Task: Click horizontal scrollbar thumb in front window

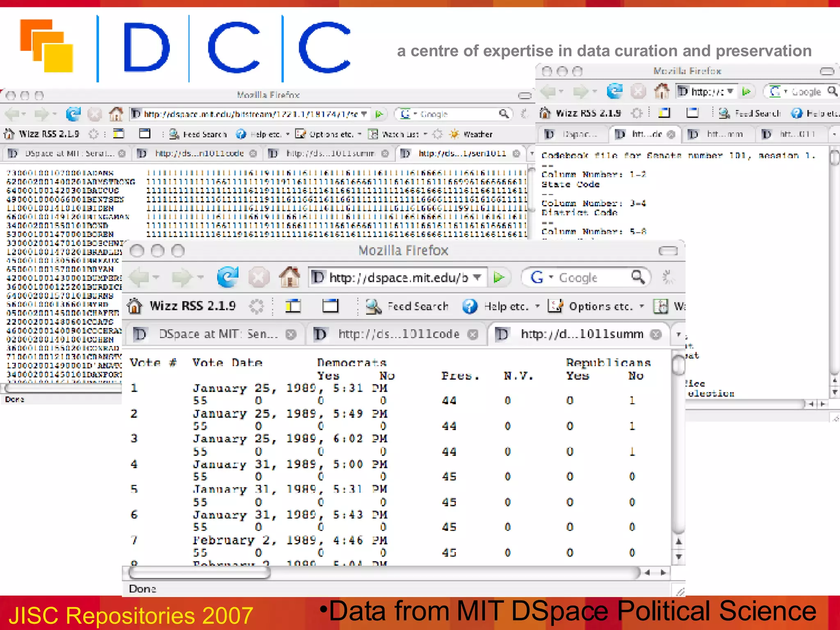Action: tap(199, 573)
